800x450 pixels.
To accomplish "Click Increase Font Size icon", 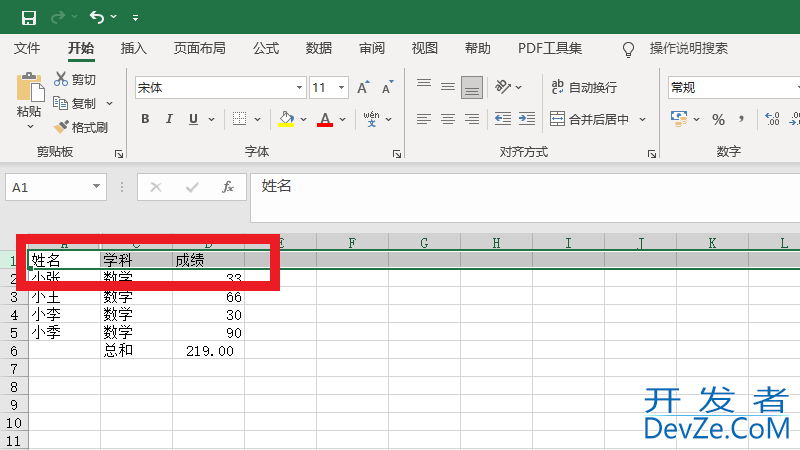I will point(363,87).
